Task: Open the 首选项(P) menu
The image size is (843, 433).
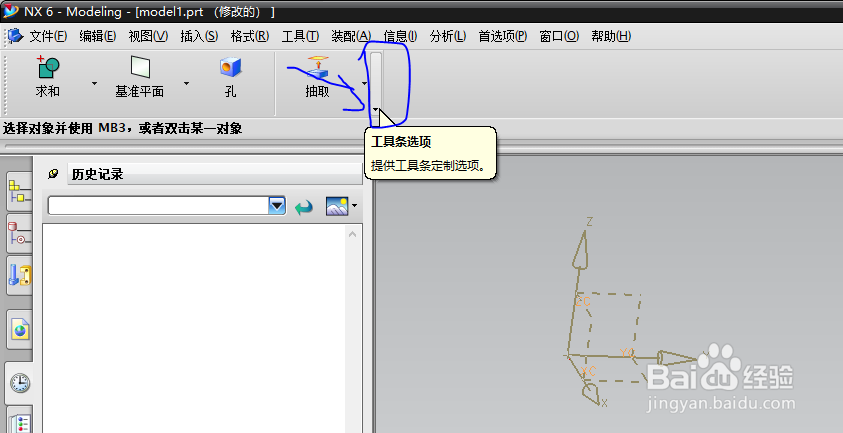Action: tap(503, 36)
